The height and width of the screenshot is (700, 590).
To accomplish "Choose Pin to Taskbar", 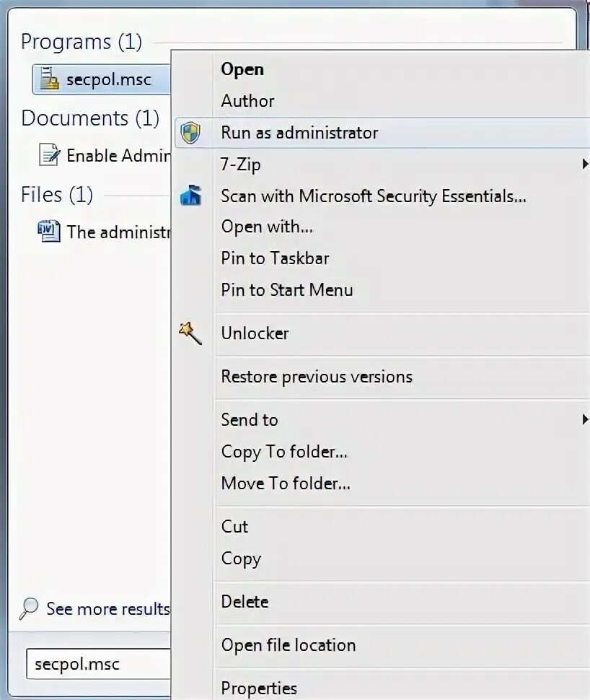I will tap(275, 258).
